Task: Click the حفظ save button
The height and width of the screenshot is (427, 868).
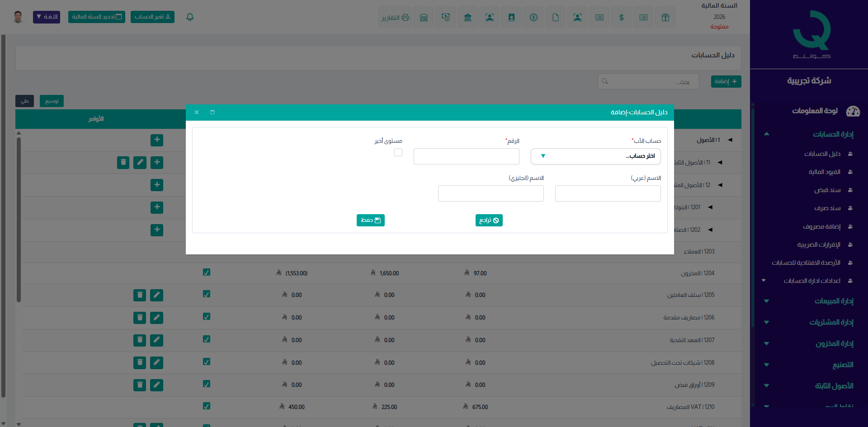Action: coord(370,220)
